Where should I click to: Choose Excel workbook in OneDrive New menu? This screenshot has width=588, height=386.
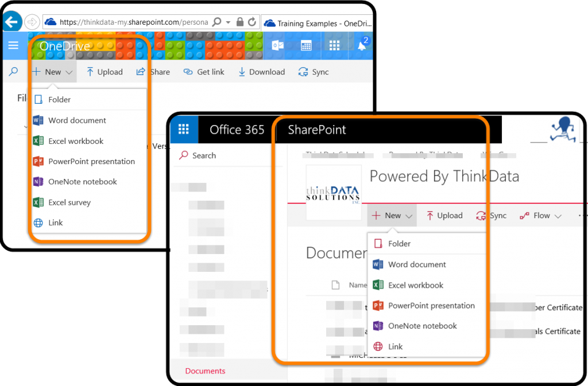click(89, 141)
